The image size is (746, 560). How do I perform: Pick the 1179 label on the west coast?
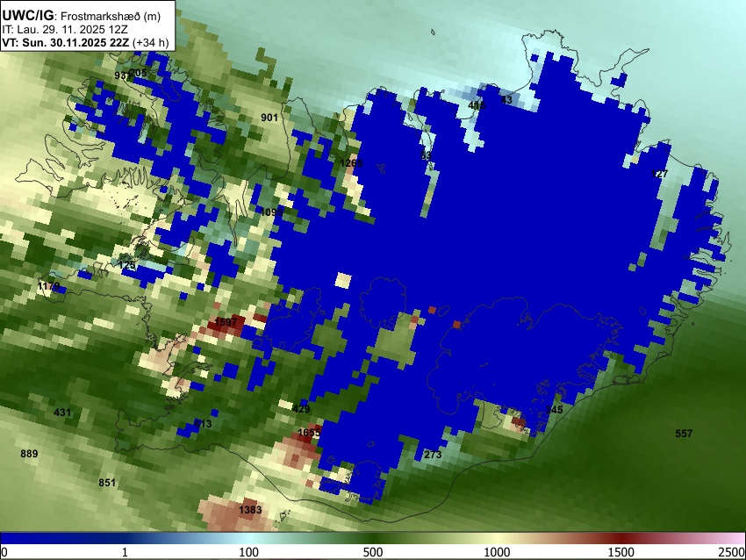(48, 286)
